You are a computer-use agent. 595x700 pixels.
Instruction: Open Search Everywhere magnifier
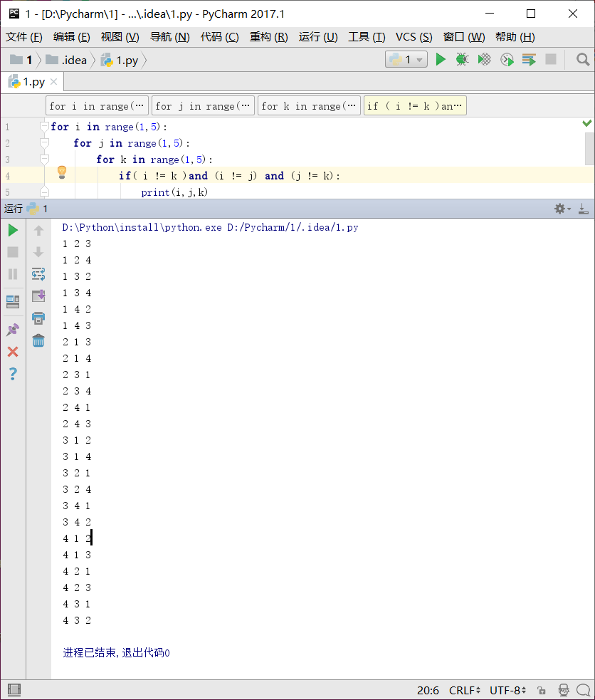[x=582, y=60]
